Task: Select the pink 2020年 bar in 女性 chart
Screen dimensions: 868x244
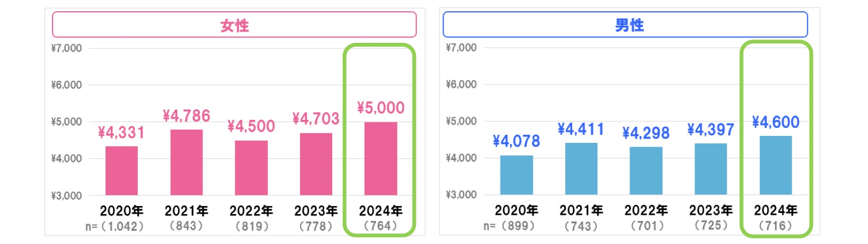Action: point(122,171)
